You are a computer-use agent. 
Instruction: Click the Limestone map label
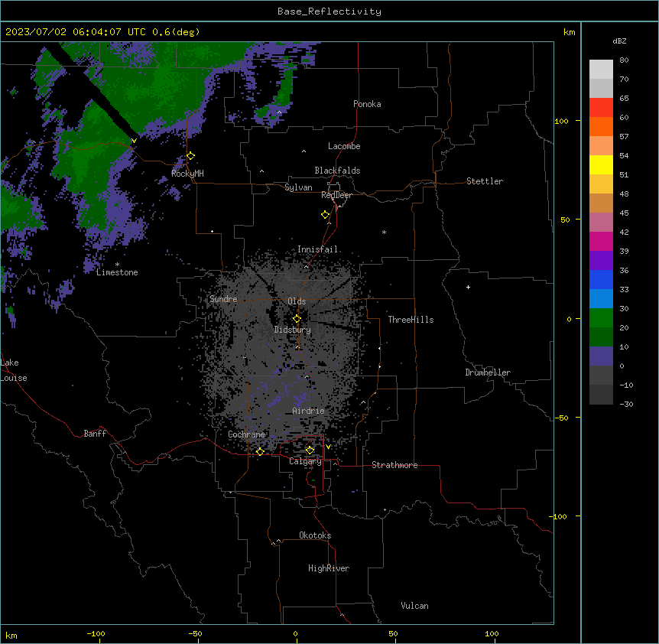coord(117,272)
